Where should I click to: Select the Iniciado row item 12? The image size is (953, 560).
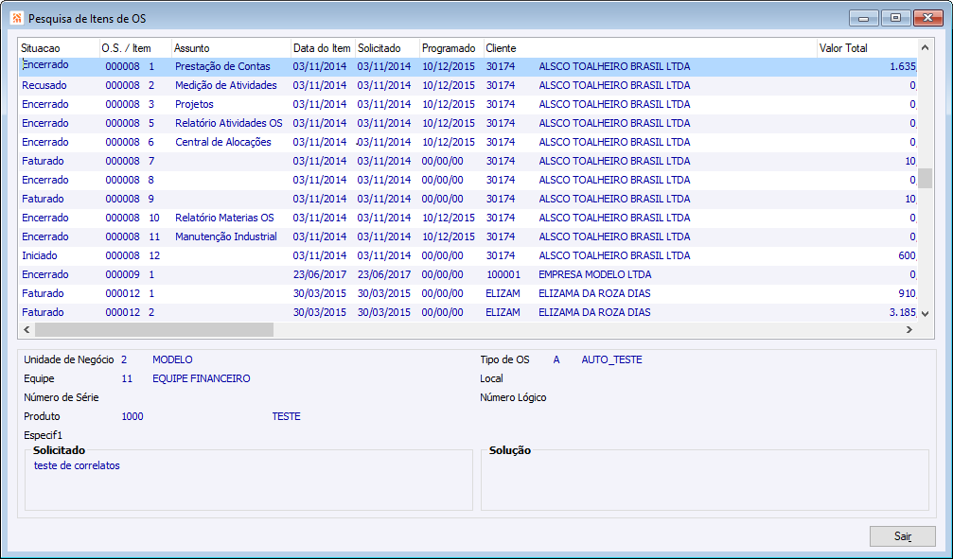(x=468, y=255)
